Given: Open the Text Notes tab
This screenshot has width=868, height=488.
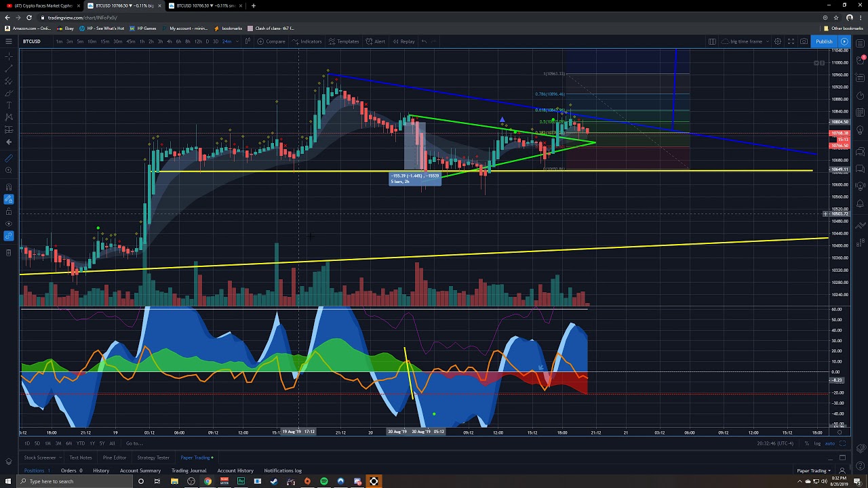Looking at the screenshot, I should pyautogui.click(x=80, y=457).
